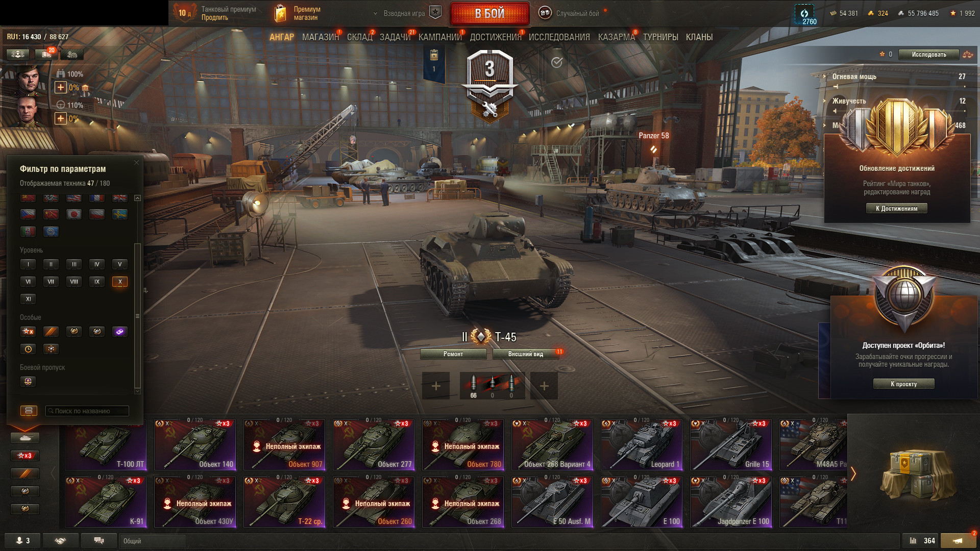Toggle the tier X filter button
This screenshot has width=980, height=551.
120,282
